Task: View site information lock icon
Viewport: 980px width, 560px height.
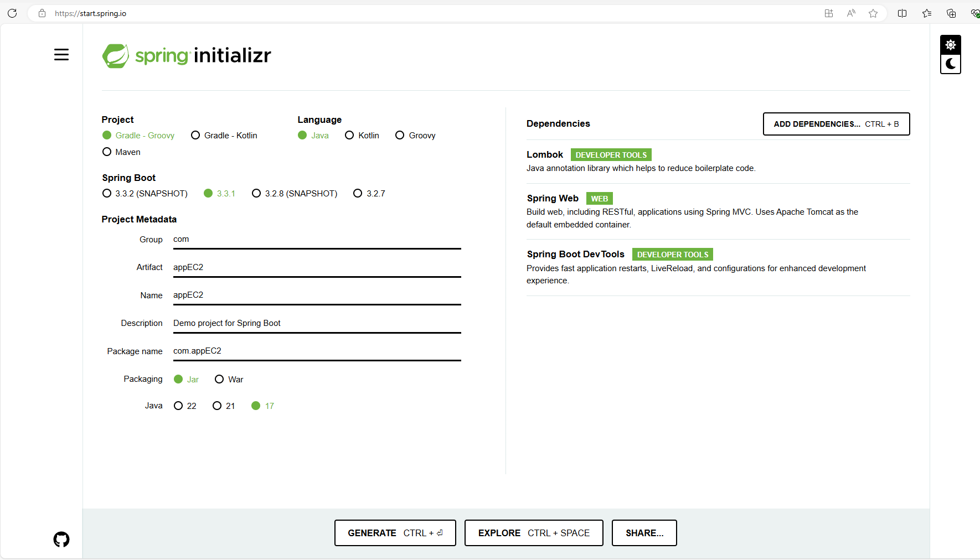Action: tap(42, 13)
